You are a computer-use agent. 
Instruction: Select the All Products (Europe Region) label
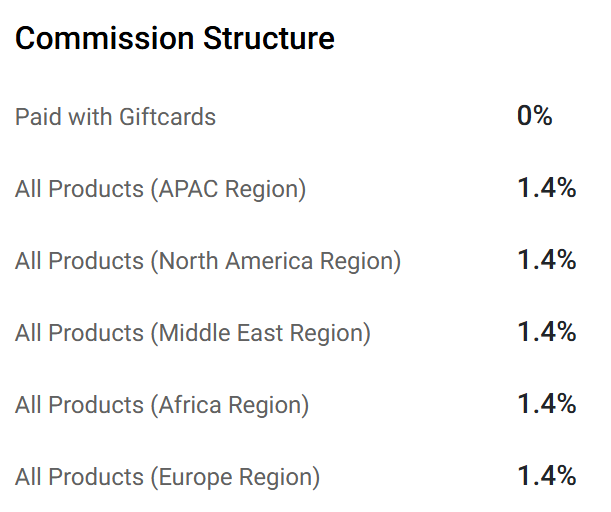tap(167, 477)
